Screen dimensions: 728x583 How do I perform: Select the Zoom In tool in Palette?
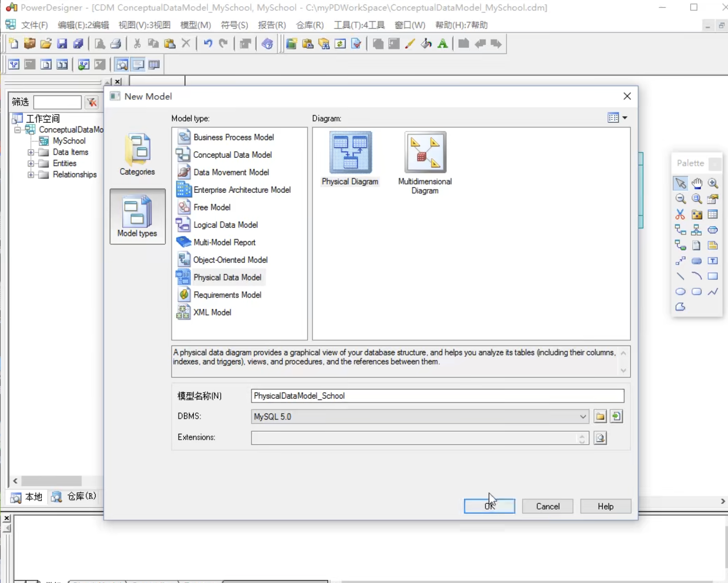pos(713,183)
